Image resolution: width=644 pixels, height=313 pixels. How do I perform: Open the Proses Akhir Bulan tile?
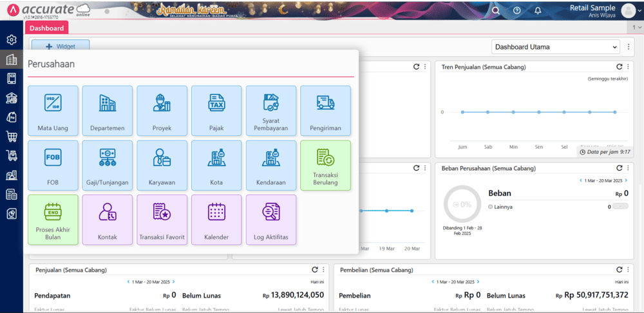tap(53, 220)
